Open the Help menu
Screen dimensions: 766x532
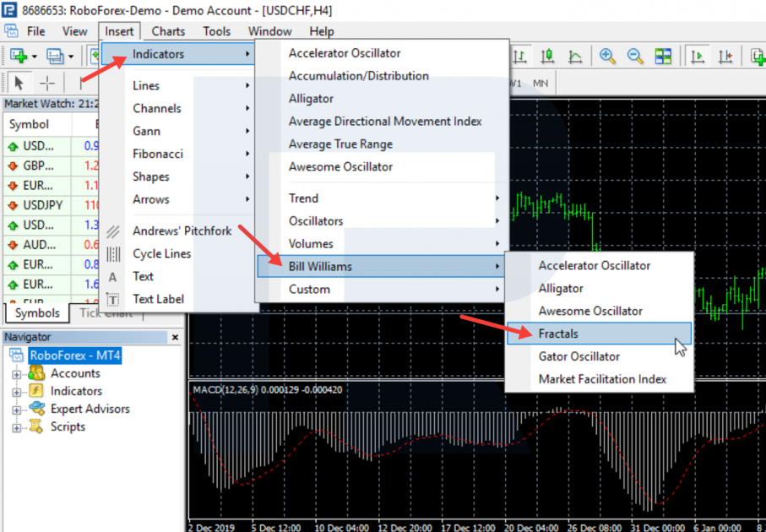pyautogui.click(x=322, y=32)
